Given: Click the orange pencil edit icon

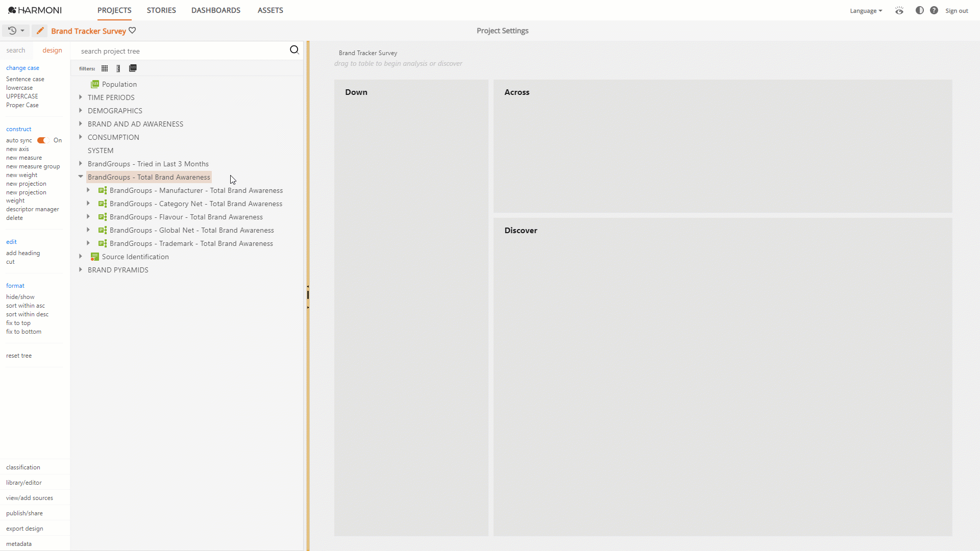Looking at the screenshot, I should coord(40,31).
